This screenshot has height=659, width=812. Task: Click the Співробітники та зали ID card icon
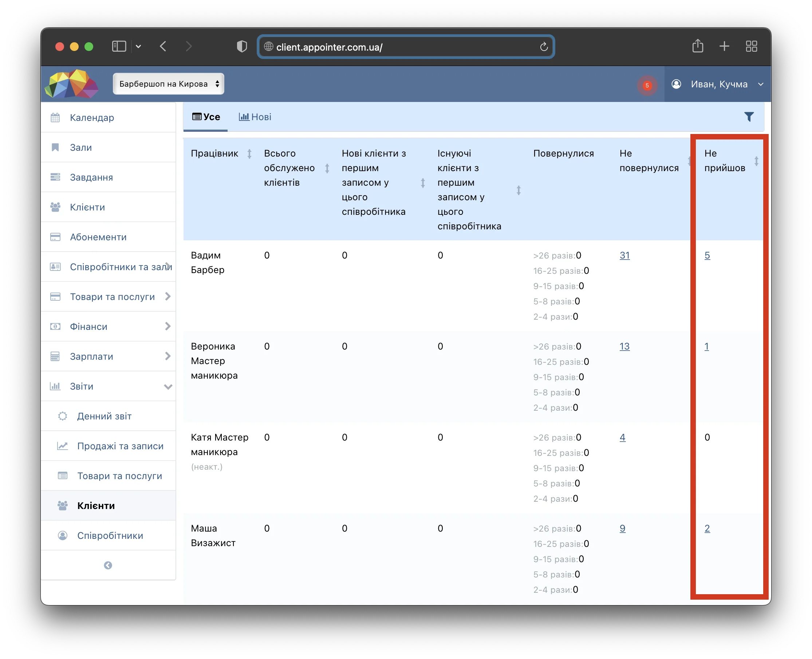click(x=55, y=267)
